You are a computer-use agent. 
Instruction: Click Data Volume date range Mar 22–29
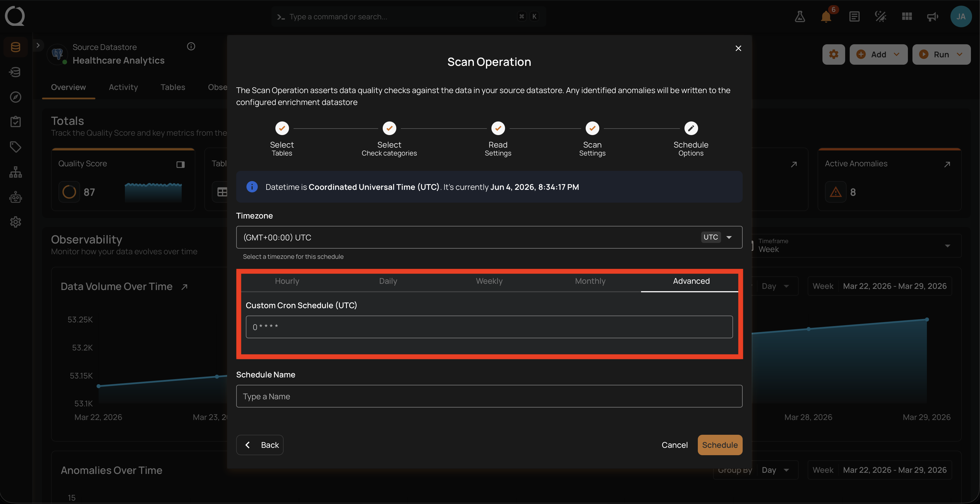[880, 286]
